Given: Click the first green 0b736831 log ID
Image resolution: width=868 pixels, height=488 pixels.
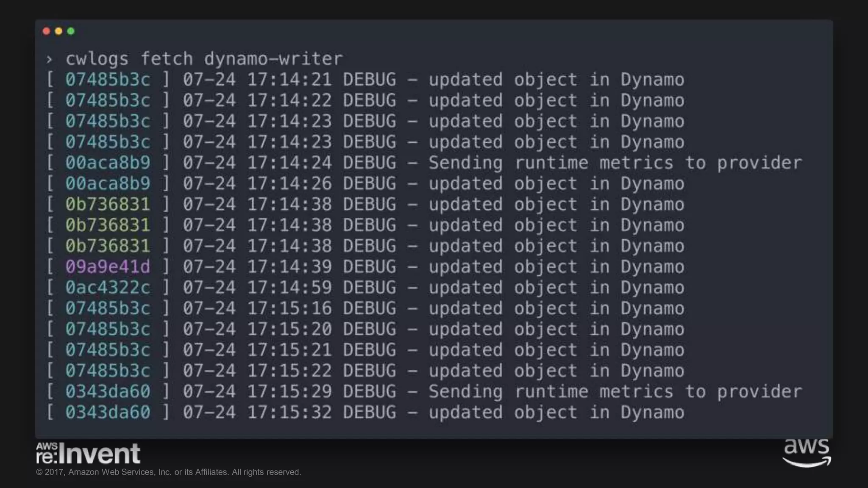Looking at the screenshot, I should (x=108, y=205).
